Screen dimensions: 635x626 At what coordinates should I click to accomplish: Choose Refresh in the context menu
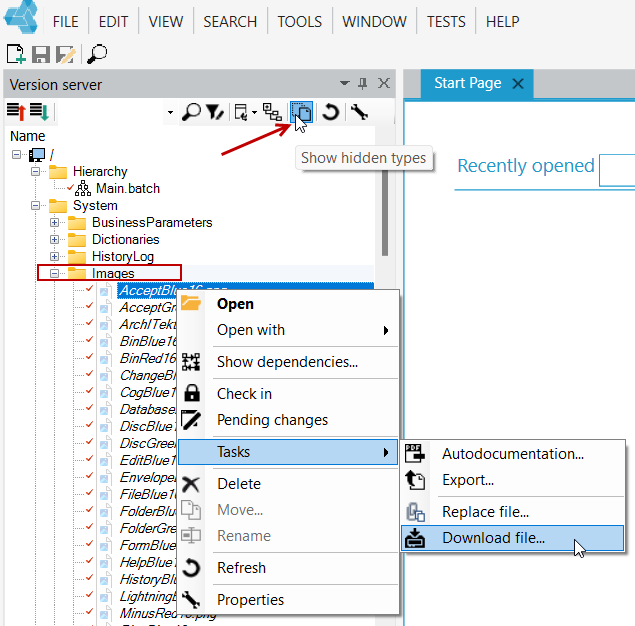click(288, 568)
